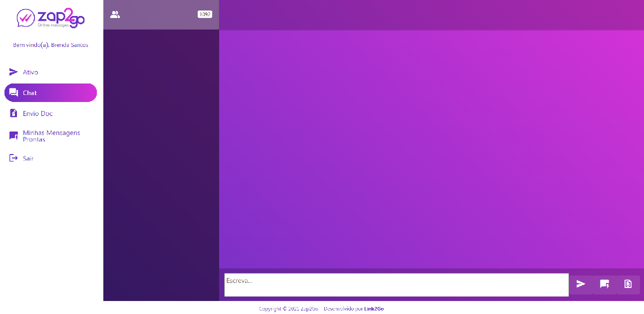Open the Envio Doc page
The width and height of the screenshot is (644, 314).
point(50,113)
